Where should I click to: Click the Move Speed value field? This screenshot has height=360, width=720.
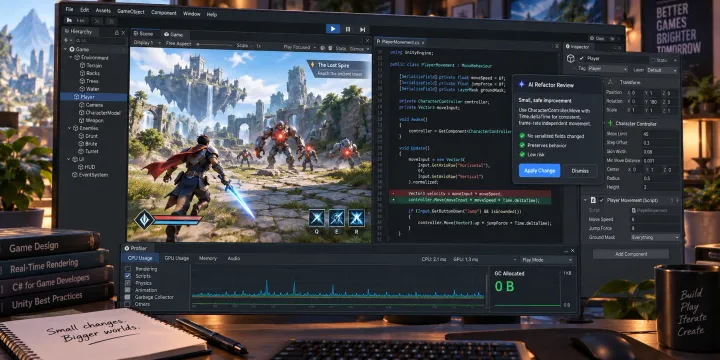pos(655,219)
